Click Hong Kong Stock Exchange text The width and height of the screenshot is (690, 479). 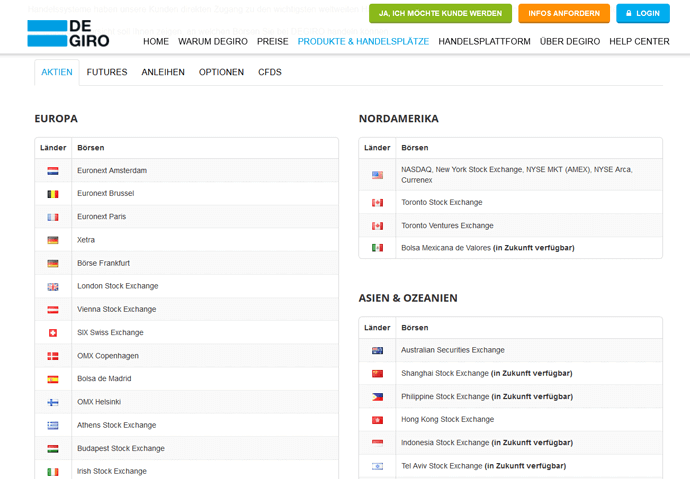click(448, 420)
